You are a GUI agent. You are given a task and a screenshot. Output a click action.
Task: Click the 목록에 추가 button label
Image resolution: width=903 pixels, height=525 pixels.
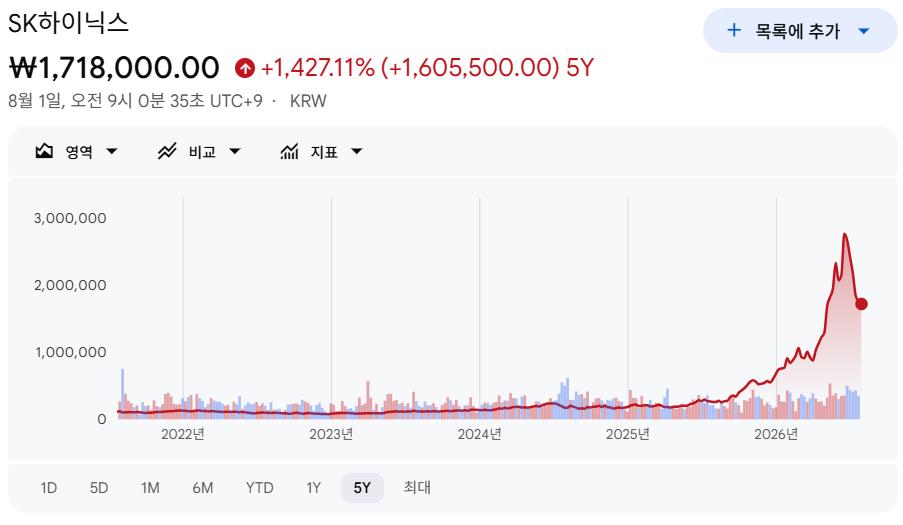click(x=798, y=31)
